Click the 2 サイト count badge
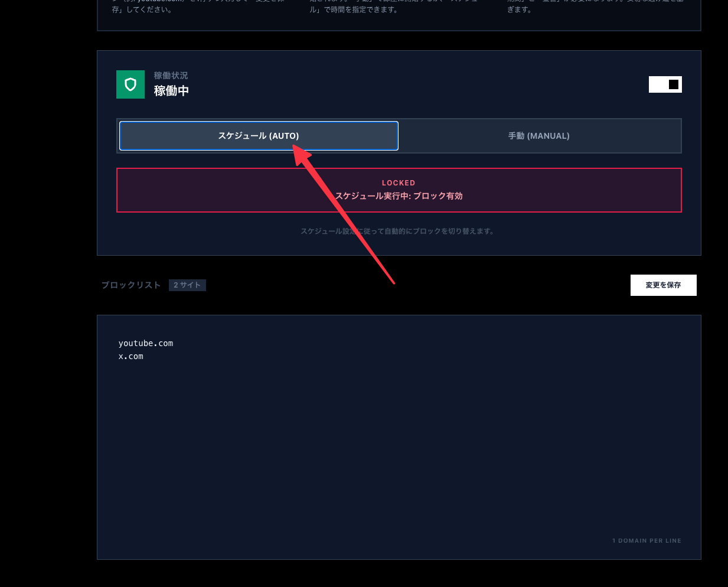 coord(187,285)
